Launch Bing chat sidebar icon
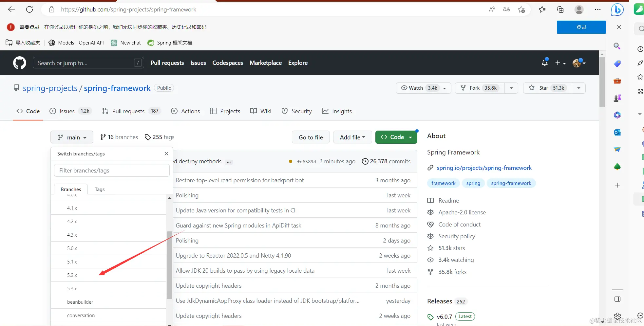The image size is (644, 326). coord(617,9)
